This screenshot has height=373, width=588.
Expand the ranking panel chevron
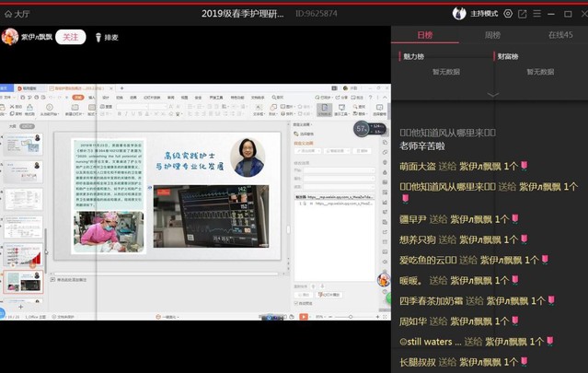pyautogui.click(x=492, y=94)
